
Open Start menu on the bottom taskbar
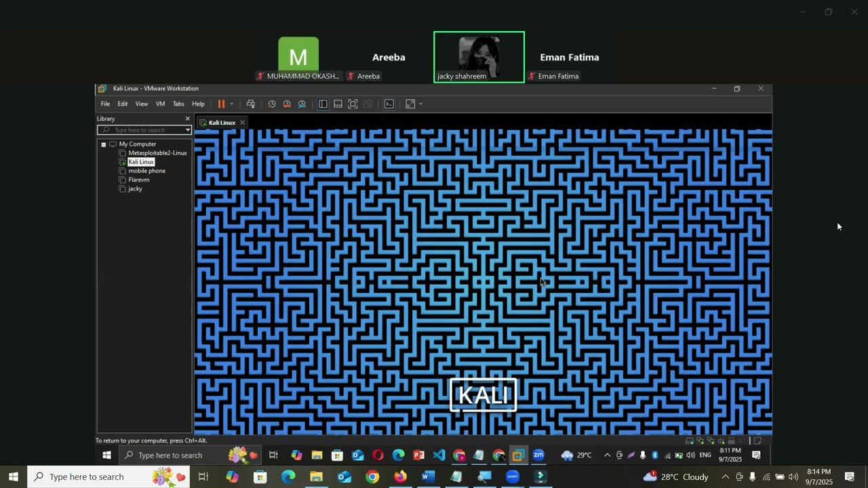click(x=14, y=477)
